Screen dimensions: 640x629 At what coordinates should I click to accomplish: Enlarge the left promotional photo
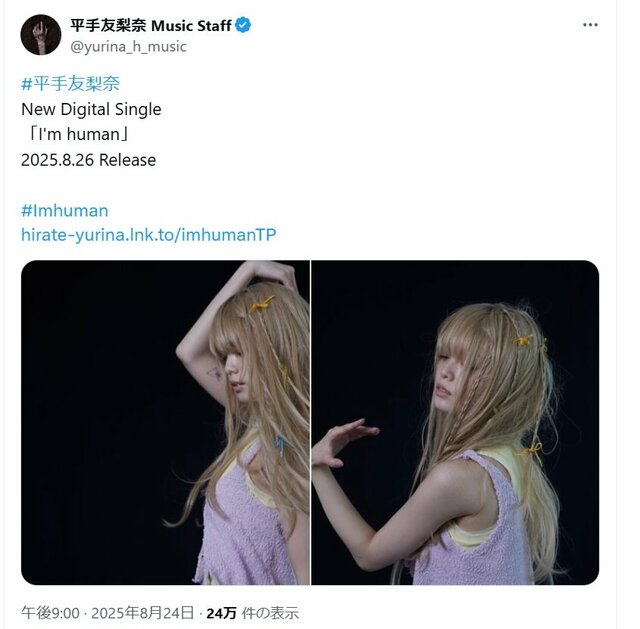pyautogui.click(x=165, y=422)
